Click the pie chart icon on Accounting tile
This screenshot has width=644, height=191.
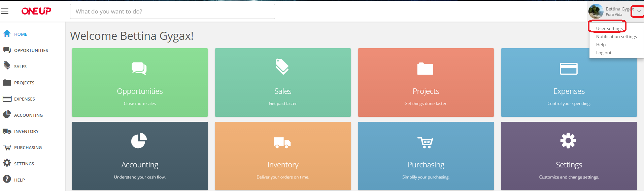(139, 140)
